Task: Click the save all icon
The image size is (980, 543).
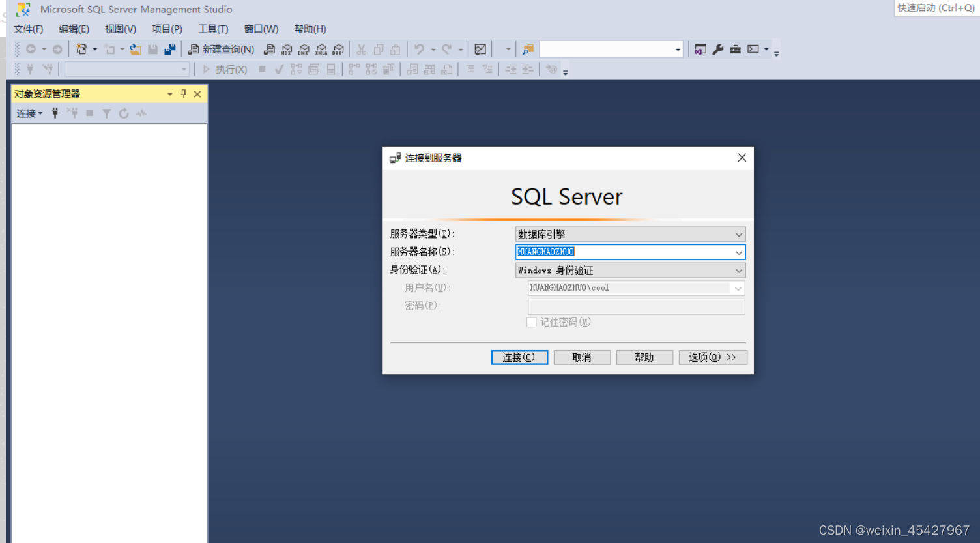Action: [x=170, y=50]
